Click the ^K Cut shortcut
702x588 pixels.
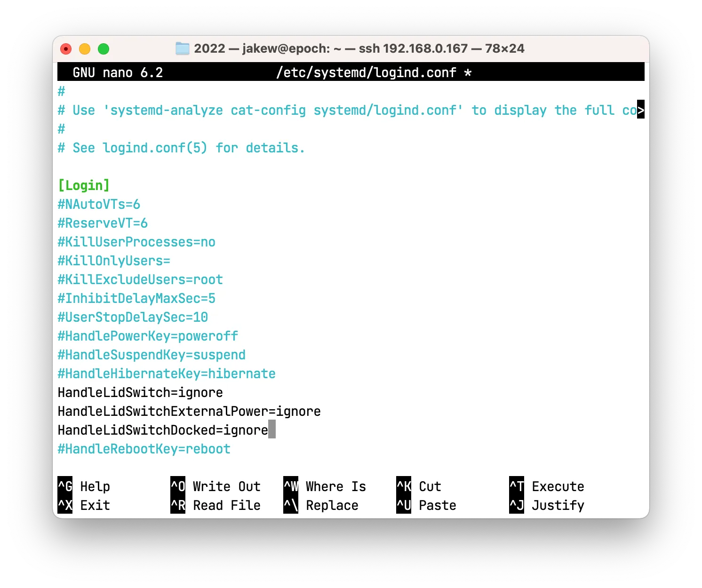tap(419, 486)
